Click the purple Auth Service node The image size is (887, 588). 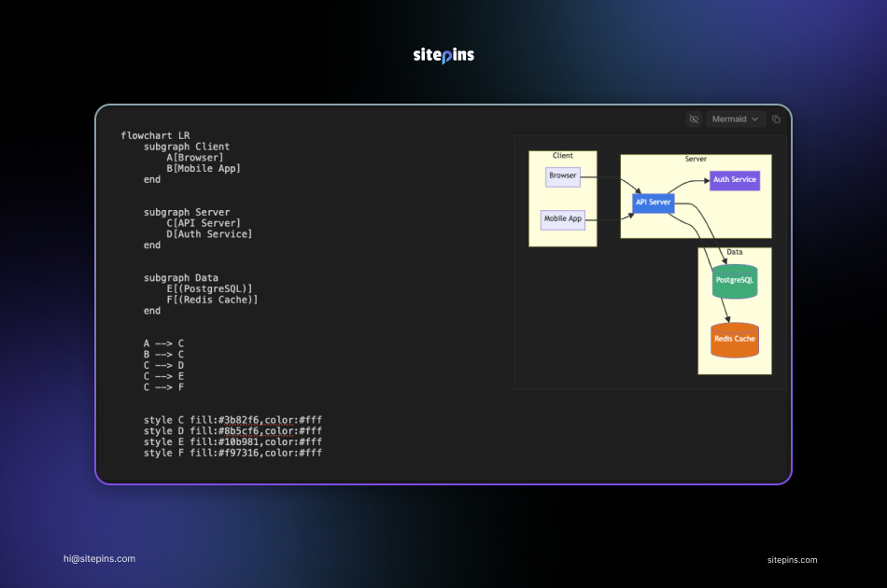735,180
